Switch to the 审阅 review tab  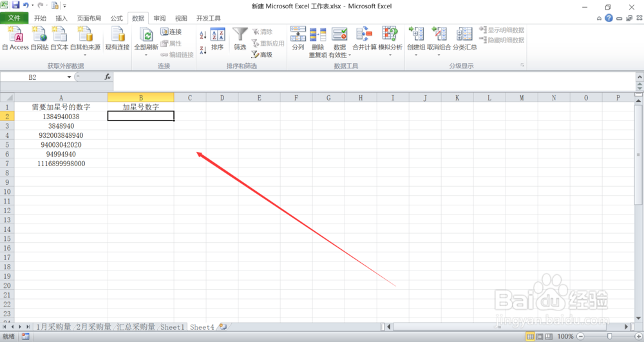160,19
